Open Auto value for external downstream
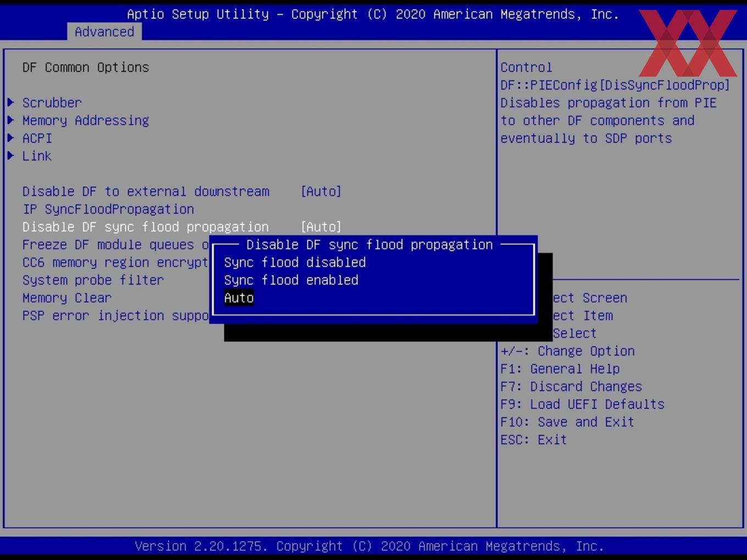747x560 pixels. click(x=321, y=191)
